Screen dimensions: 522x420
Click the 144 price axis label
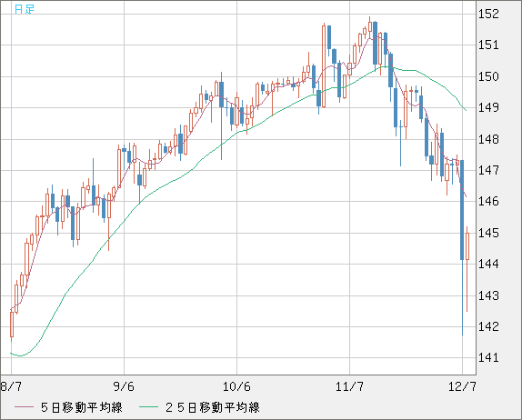488,264
